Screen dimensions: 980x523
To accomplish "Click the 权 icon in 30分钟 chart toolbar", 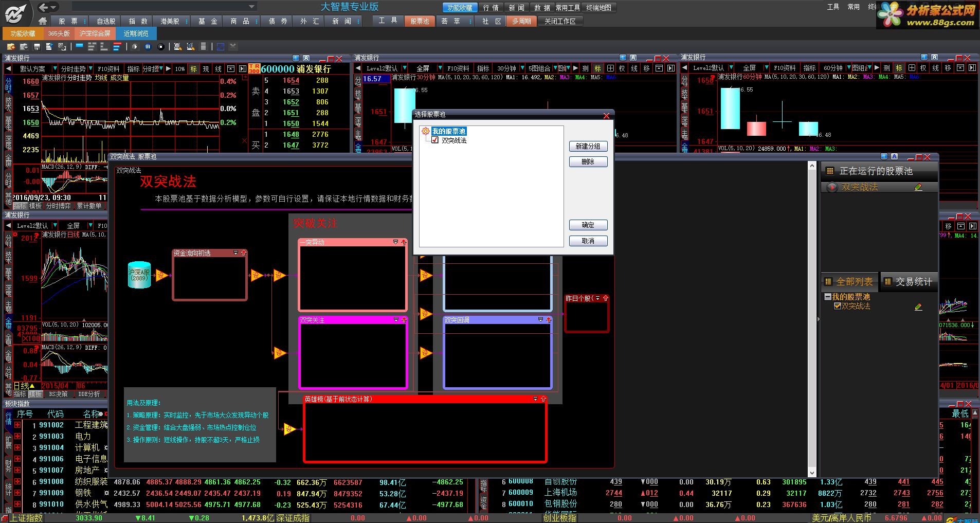I will click(x=622, y=68).
